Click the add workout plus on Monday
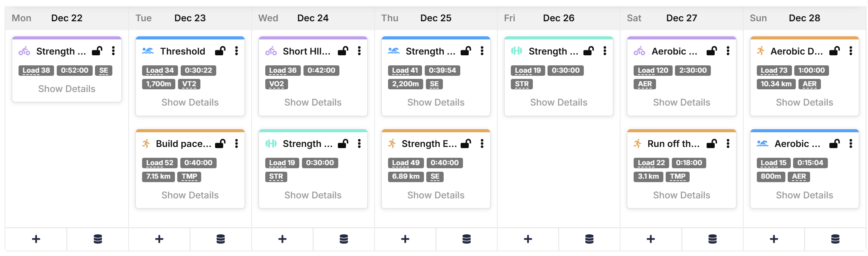This screenshot has height=256, width=868. [x=36, y=239]
